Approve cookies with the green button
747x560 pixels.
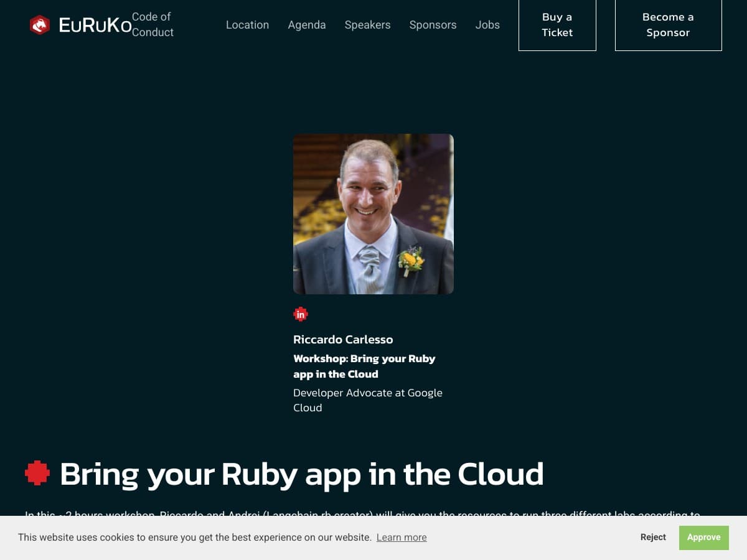pyautogui.click(x=704, y=538)
